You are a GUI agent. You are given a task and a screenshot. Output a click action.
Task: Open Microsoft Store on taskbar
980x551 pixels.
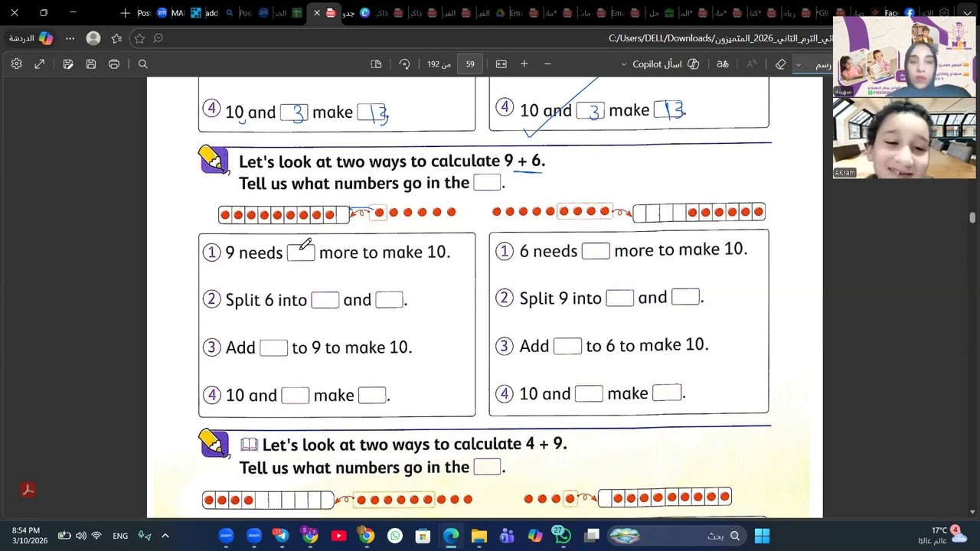423,536
